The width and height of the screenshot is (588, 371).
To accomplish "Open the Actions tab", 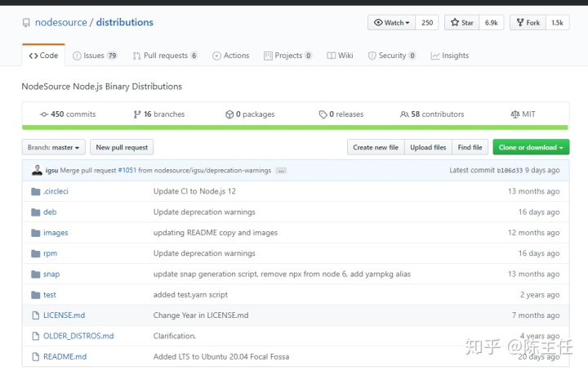I will click(231, 56).
